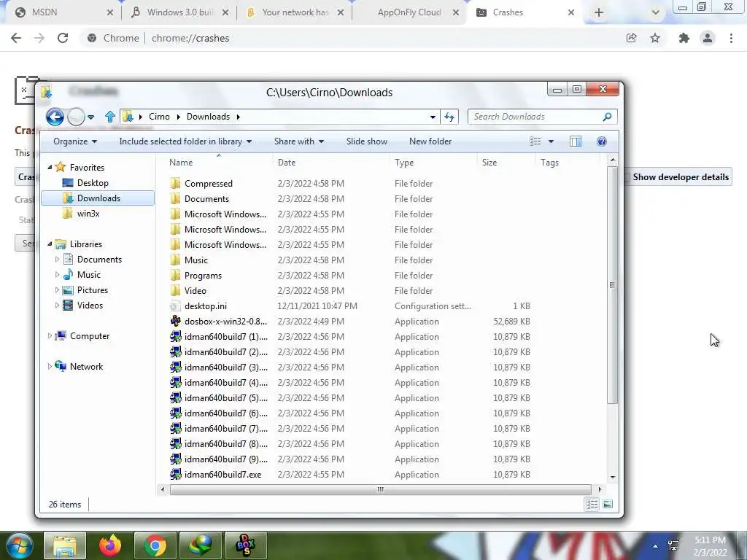Click the Windows Start orb

click(18, 547)
